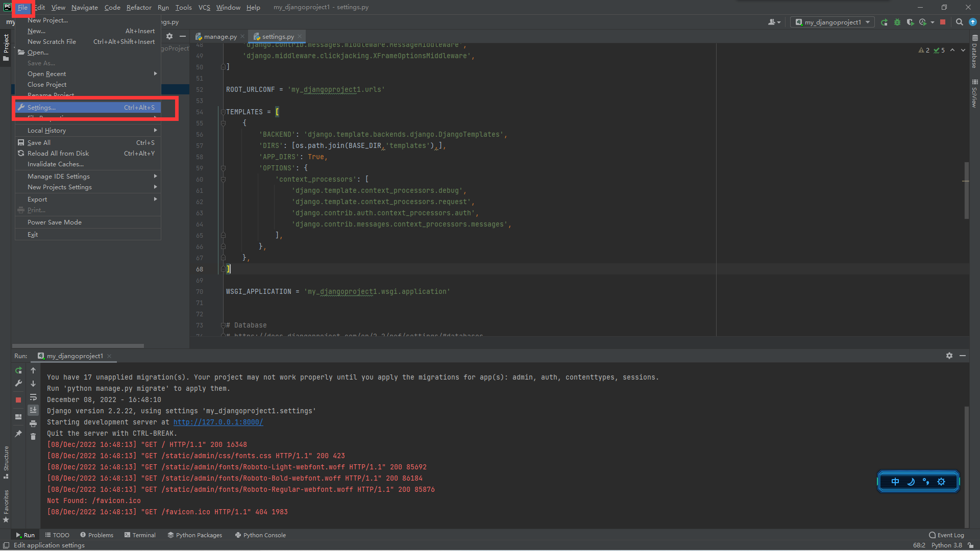Open Search Everywhere magnifier icon
Screen dimensions: 980x551
[959, 22]
